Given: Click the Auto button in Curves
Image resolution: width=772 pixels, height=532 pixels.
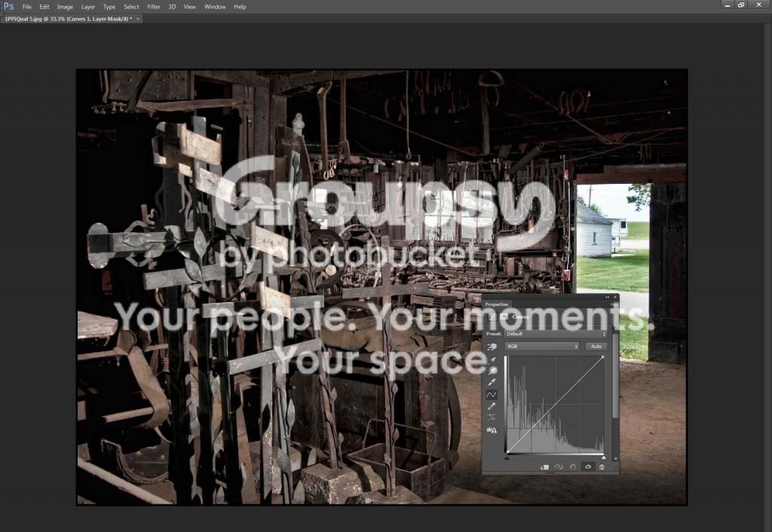Looking at the screenshot, I should click(x=596, y=347).
